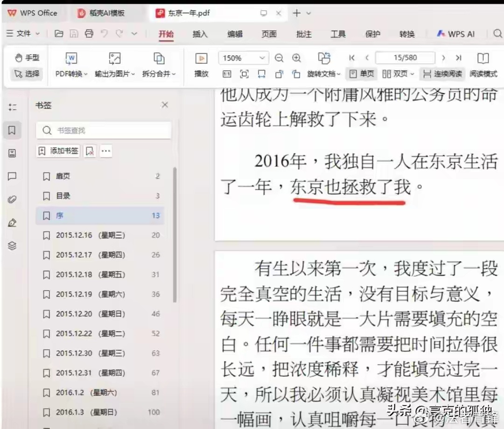Switch to the 开始 ribbon tab
Screen dimensions: 504x429
click(x=166, y=34)
